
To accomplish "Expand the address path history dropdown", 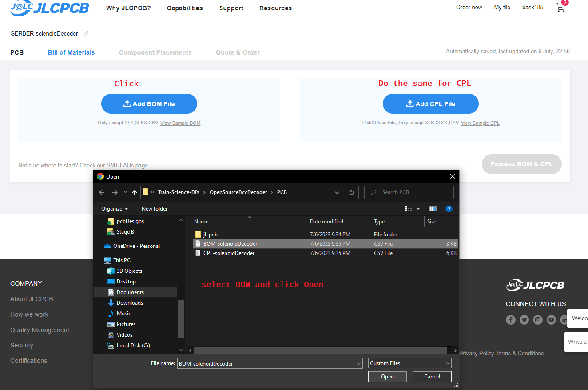I will 337,192.
